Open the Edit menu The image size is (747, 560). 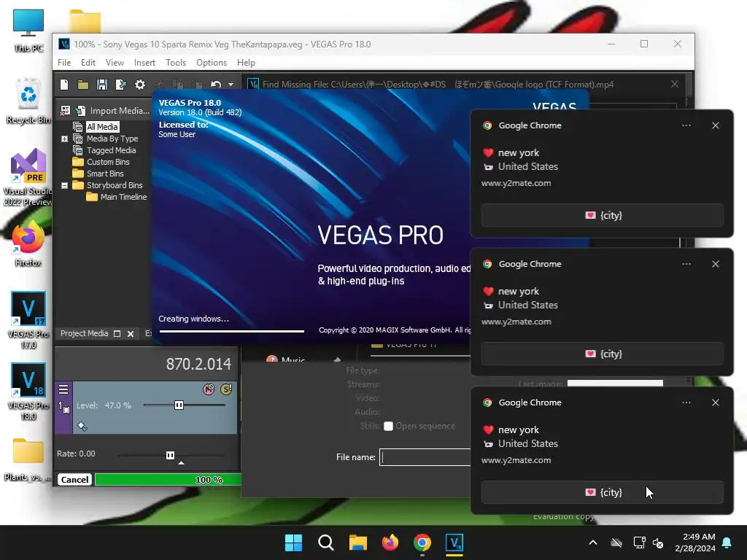point(88,63)
